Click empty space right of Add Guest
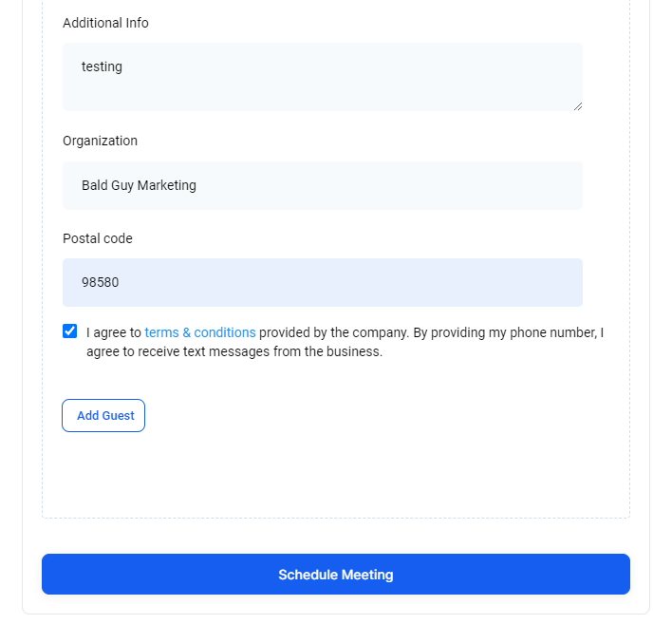The width and height of the screenshot is (672, 624). (x=380, y=416)
